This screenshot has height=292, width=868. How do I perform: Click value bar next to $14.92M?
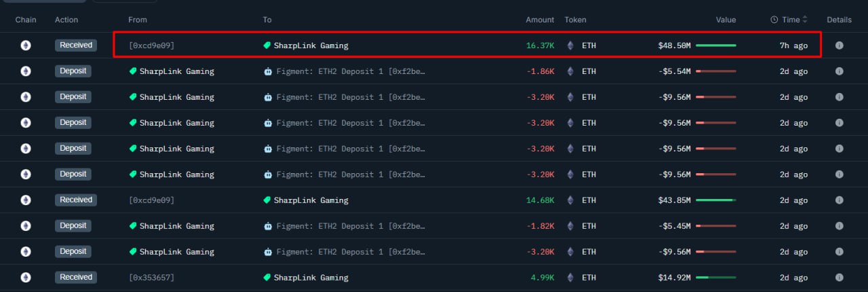pyautogui.click(x=715, y=278)
